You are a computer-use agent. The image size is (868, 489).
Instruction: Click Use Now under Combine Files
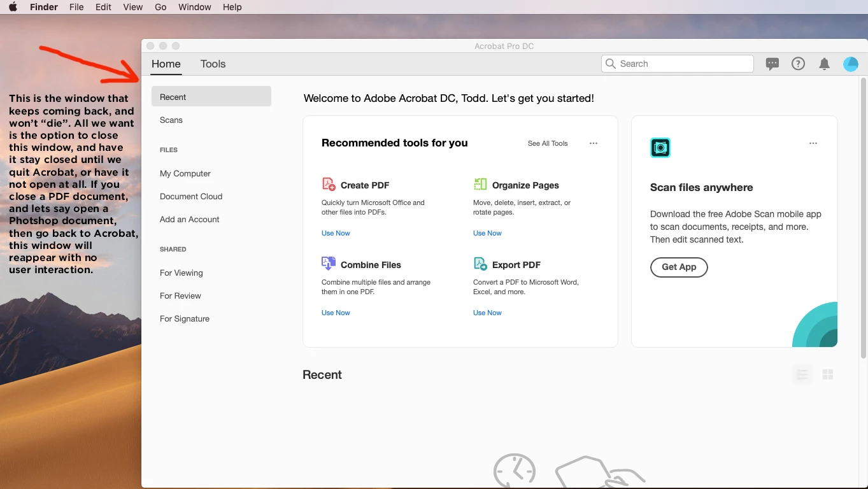pyautogui.click(x=336, y=313)
